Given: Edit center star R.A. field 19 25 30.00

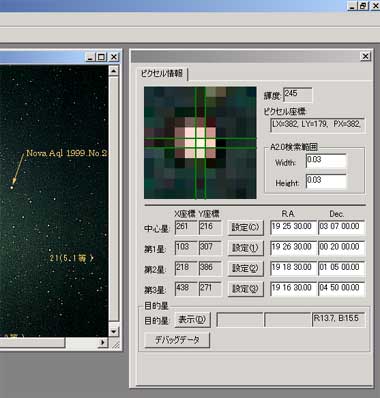Looking at the screenshot, I should (x=293, y=228).
